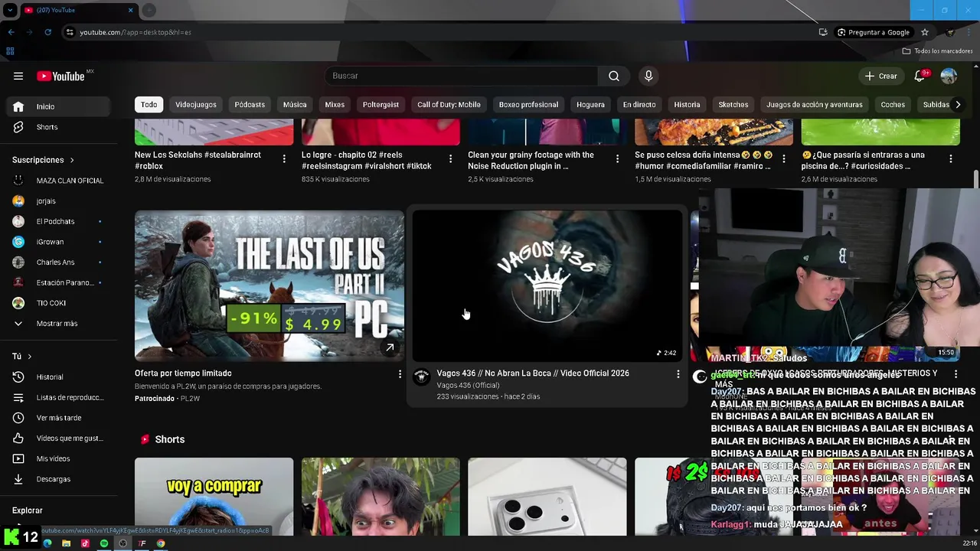Open options for Noise Reduction plugin video

[617, 159]
